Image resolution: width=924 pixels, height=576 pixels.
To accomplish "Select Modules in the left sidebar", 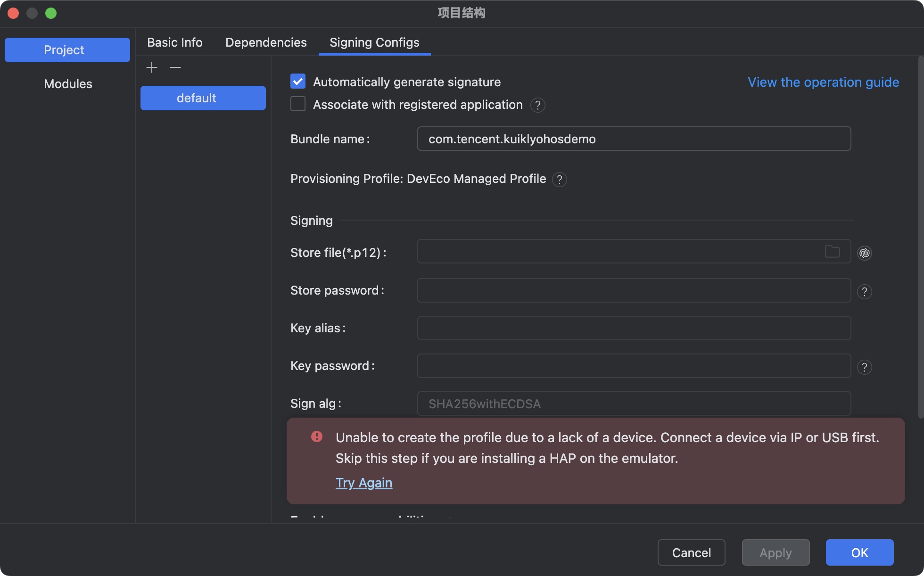I will [x=68, y=84].
